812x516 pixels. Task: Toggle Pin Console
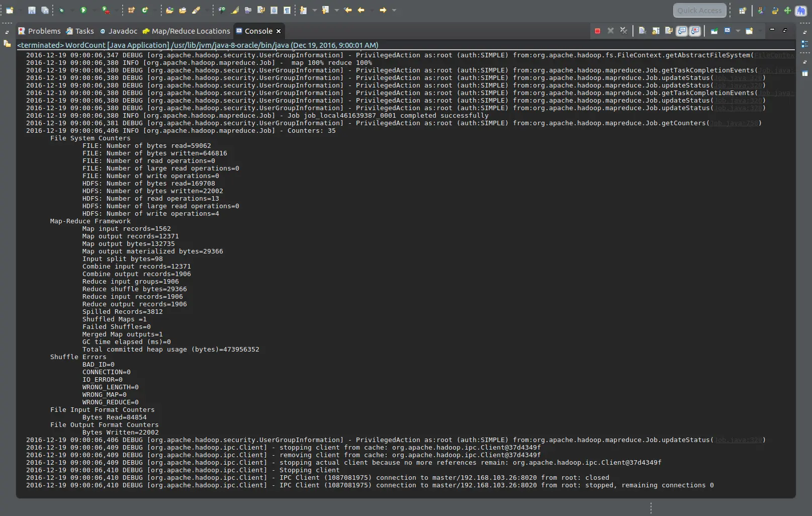point(714,31)
